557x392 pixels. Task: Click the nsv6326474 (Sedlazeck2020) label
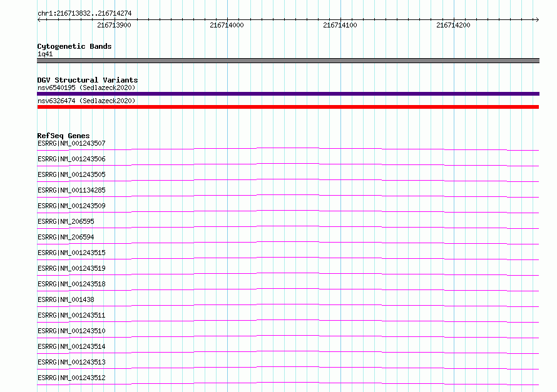coord(86,101)
